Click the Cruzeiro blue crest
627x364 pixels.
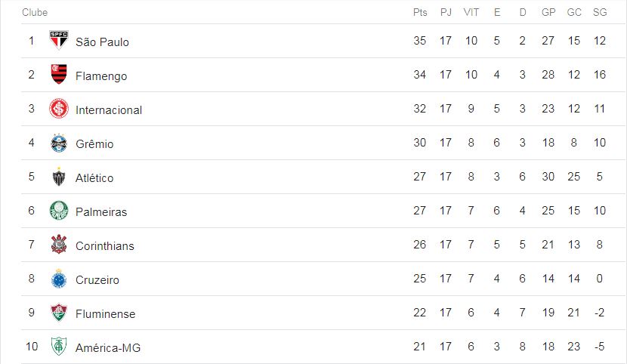click(59, 279)
